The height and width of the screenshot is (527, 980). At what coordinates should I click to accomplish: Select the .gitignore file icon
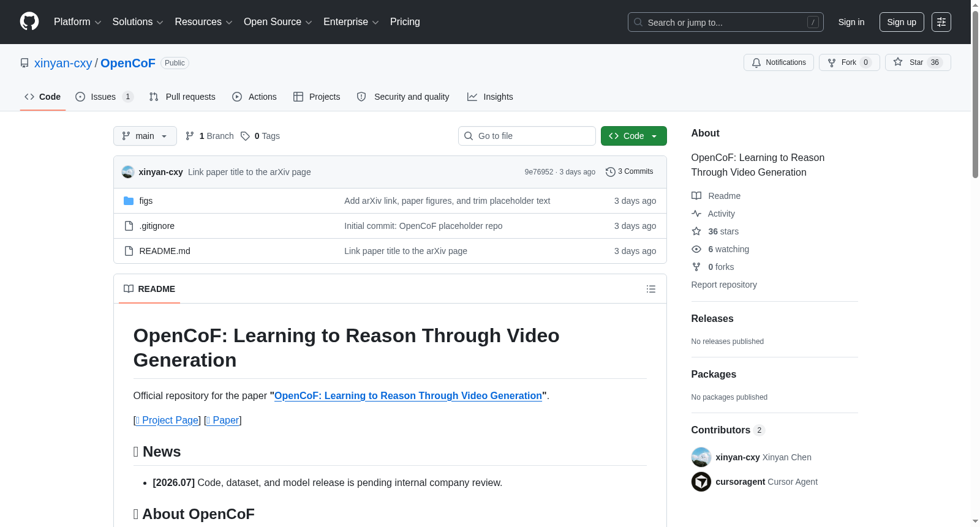[x=129, y=226]
